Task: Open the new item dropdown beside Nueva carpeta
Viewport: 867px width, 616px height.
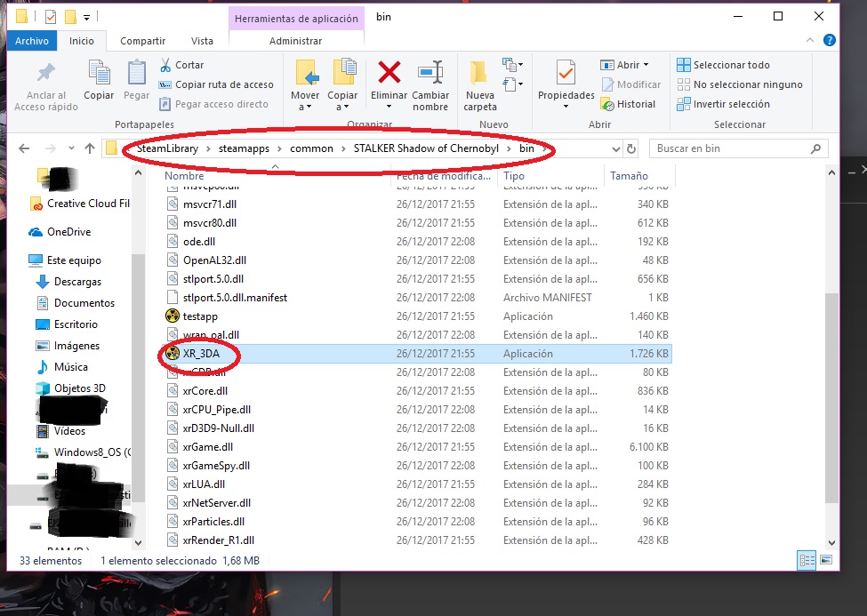Action: pyautogui.click(x=512, y=65)
